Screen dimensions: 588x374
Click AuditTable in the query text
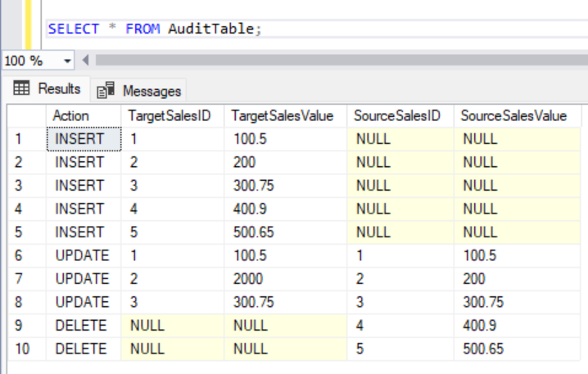tap(213, 29)
